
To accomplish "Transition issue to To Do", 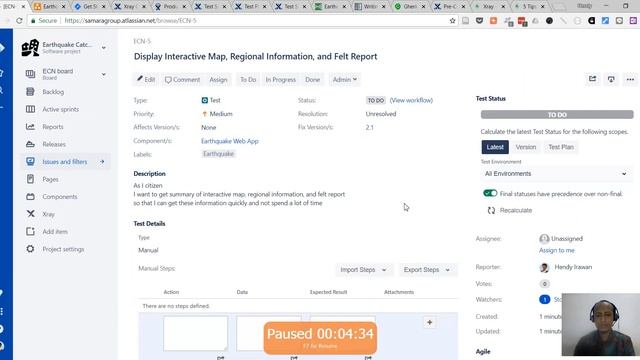I will (248, 80).
